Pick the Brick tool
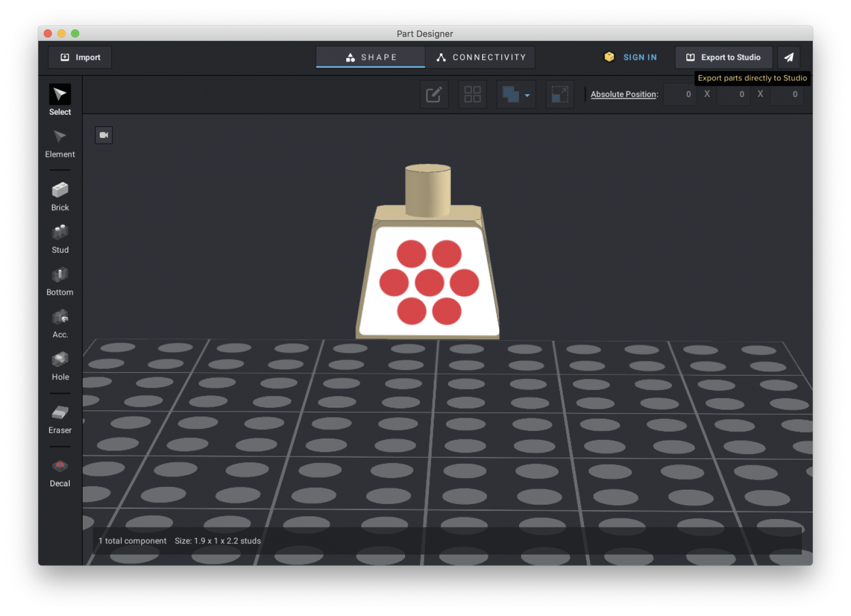 [60, 197]
